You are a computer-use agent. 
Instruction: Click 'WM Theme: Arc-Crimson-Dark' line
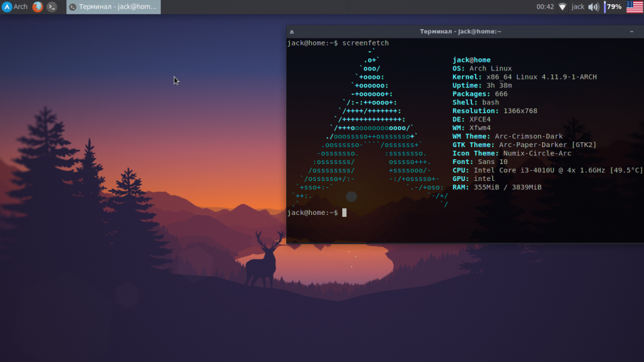(x=507, y=136)
